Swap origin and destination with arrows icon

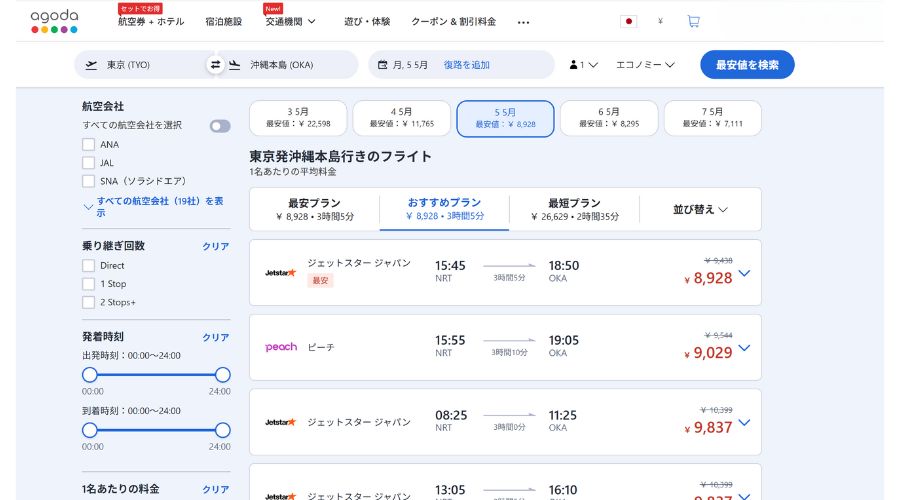215,65
